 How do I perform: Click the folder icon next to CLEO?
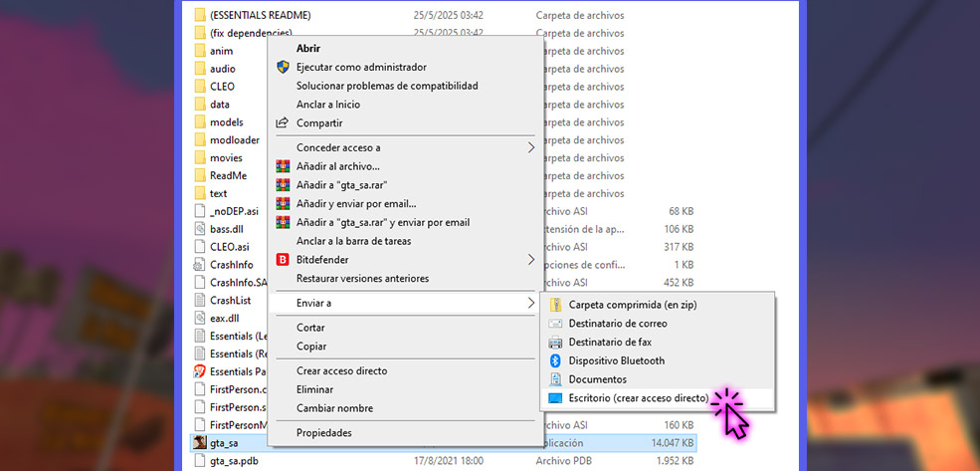tap(199, 87)
